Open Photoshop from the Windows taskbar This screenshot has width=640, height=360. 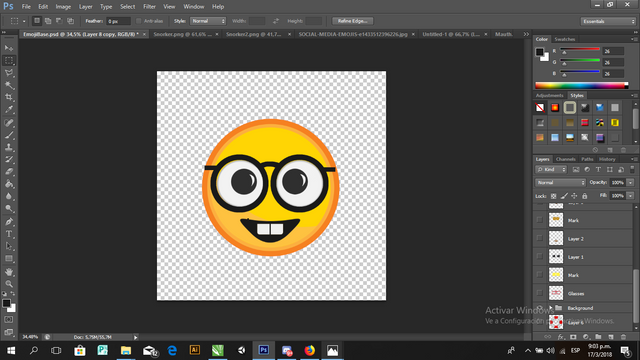coord(264,350)
